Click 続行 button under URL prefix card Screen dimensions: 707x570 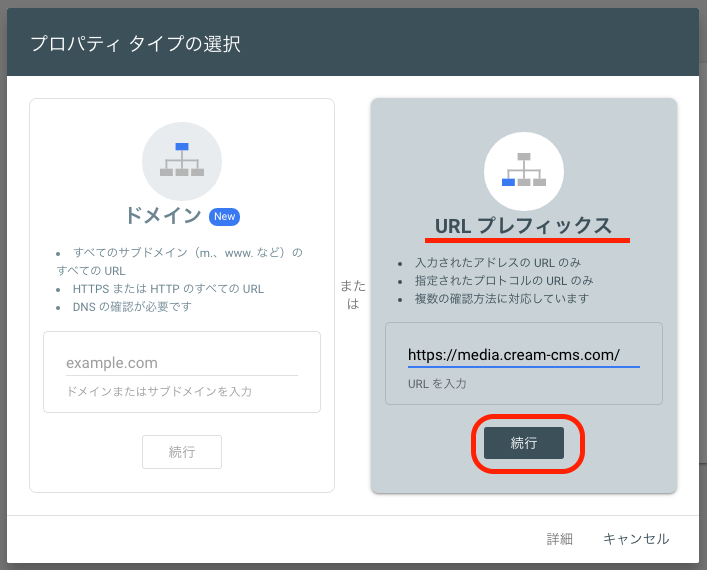point(523,443)
